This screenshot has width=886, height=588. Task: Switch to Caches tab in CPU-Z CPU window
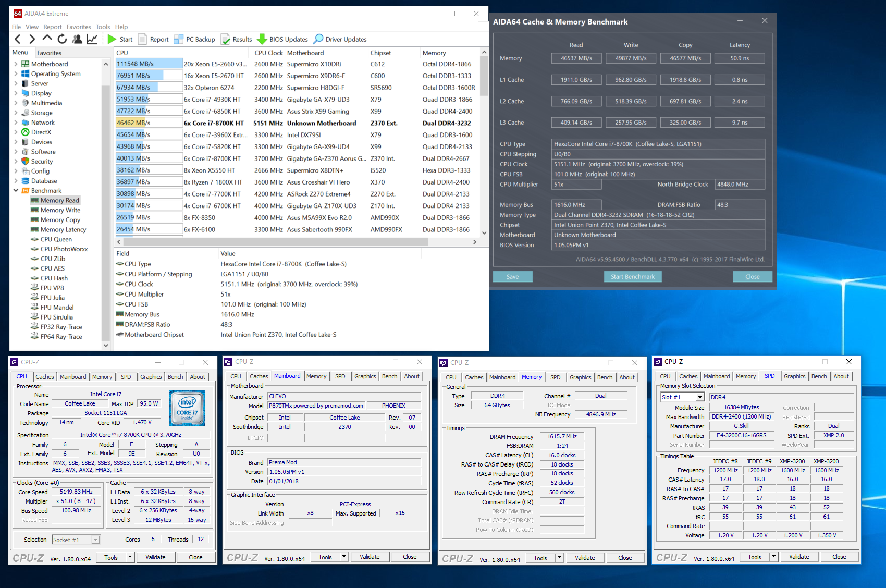(x=44, y=377)
